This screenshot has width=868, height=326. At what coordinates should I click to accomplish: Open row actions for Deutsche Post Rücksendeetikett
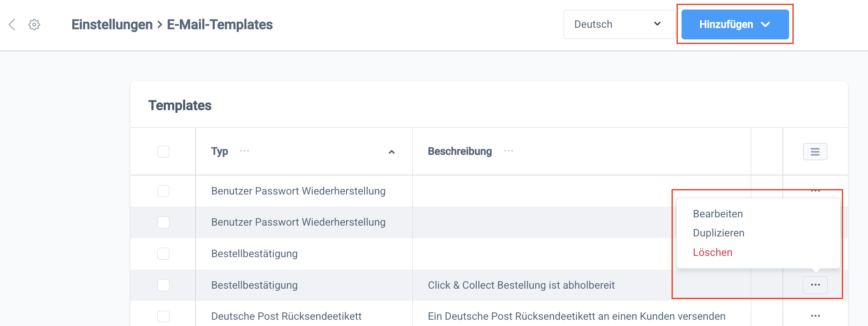815,316
